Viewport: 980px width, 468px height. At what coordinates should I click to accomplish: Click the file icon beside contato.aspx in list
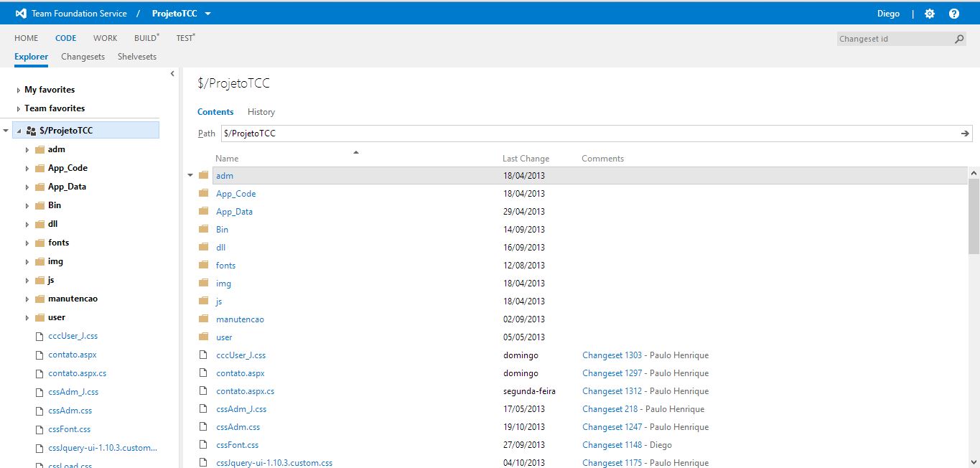(x=204, y=373)
